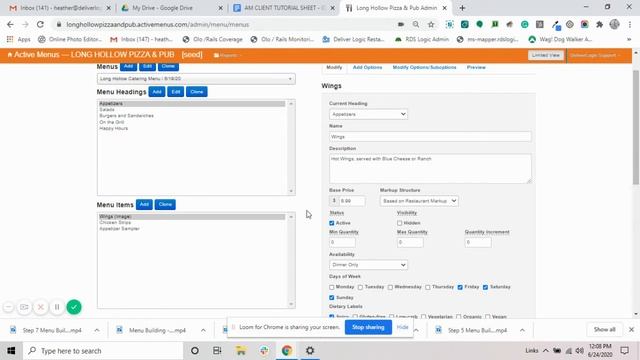
Task: Open the Availability dropdown
Action: (x=368, y=265)
